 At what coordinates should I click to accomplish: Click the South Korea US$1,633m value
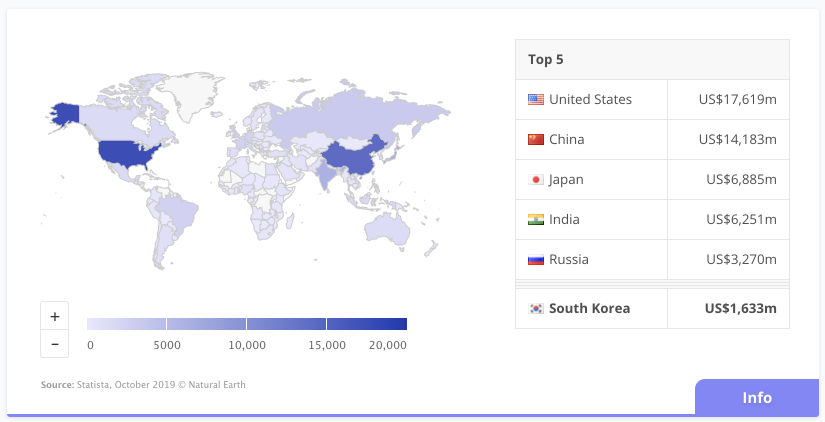point(739,308)
